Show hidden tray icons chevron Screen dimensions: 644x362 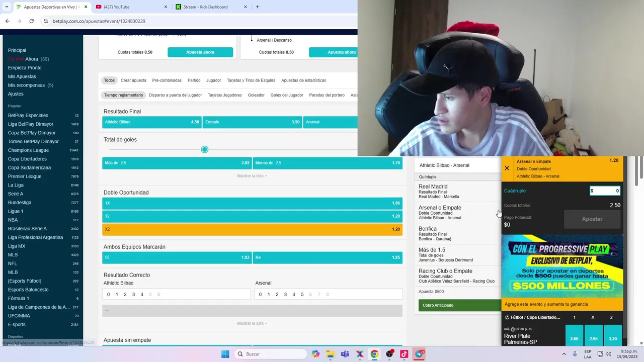[563, 354]
